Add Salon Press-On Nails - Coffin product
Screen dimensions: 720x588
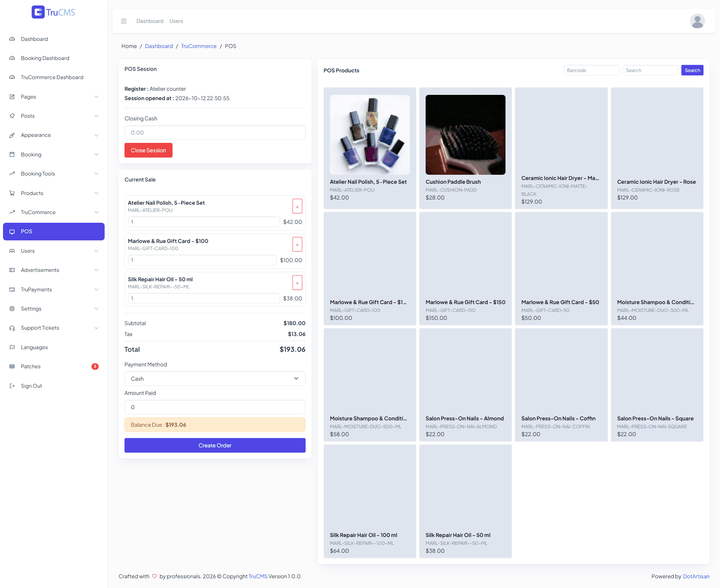point(561,385)
